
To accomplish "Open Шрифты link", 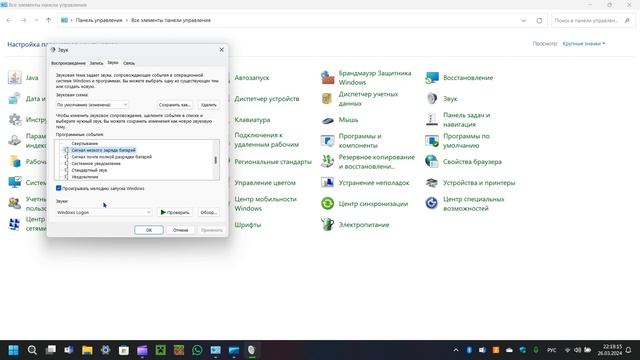I will click(x=247, y=224).
